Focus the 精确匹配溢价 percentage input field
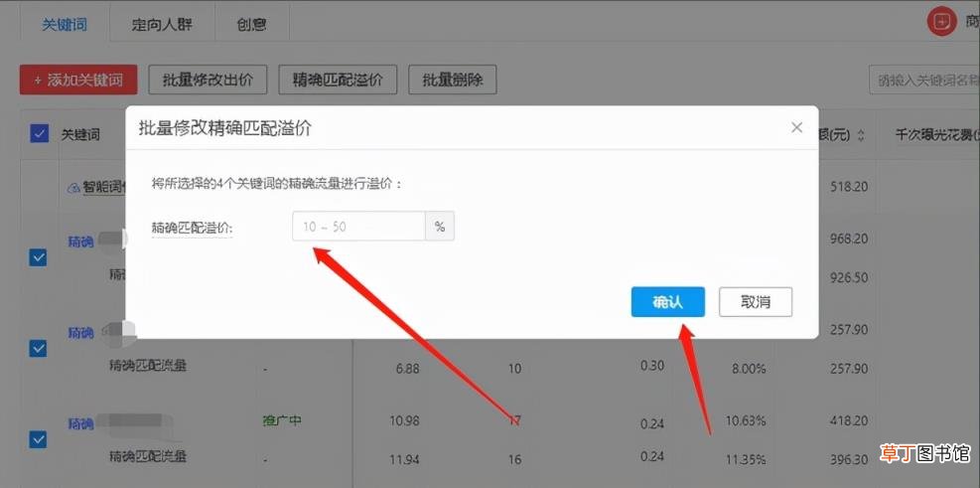Image resolution: width=980 pixels, height=488 pixels. pyautogui.click(x=358, y=227)
